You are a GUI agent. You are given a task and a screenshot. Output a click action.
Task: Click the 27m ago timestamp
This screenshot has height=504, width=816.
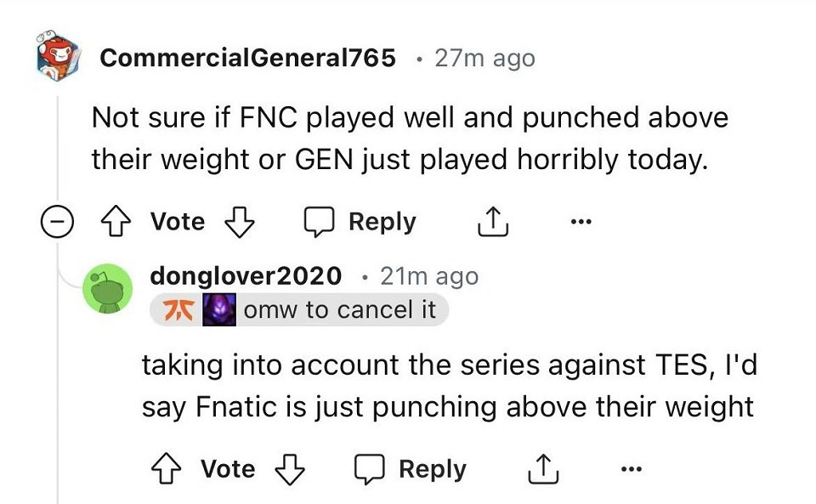[x=484, y=58]
